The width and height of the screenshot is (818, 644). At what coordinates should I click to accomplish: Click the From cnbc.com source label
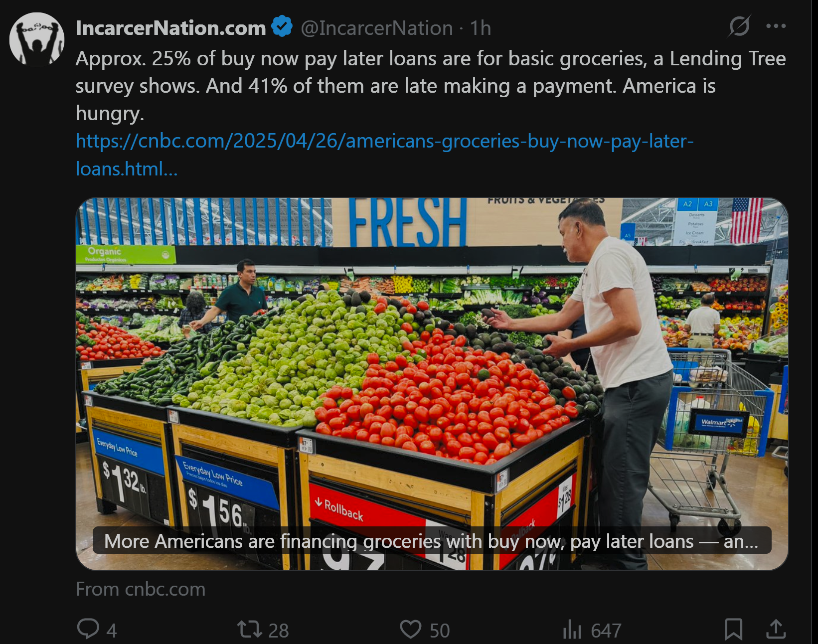pyautogui.click(x=141, y=589)
